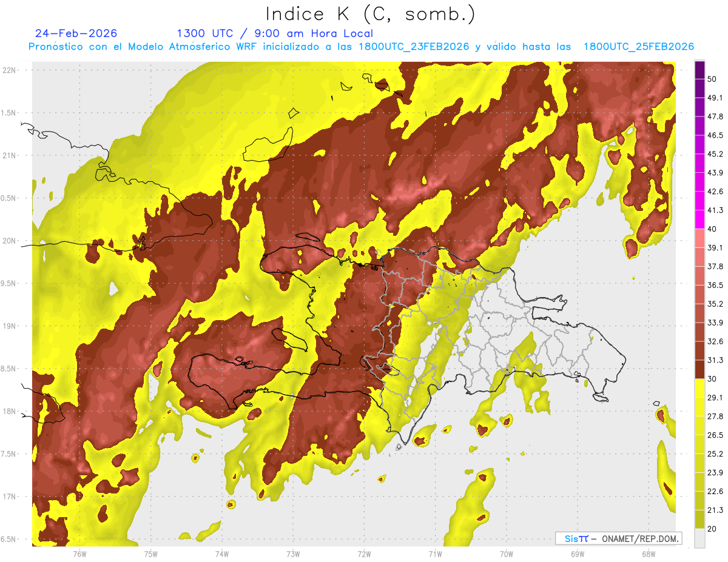Pick the dark brown segment between 30 and 31.3
The width and height of the screenshot is (728, 562).
[x=699, y=369]
